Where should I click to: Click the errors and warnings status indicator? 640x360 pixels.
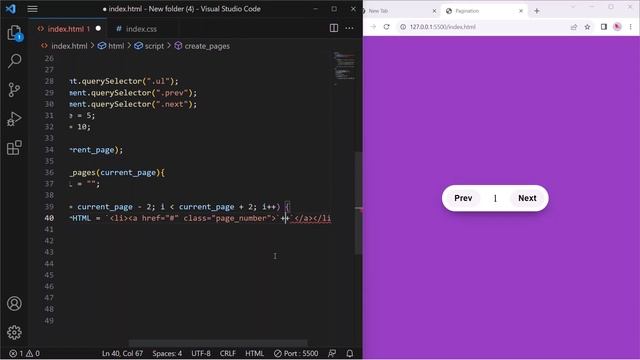24,353
